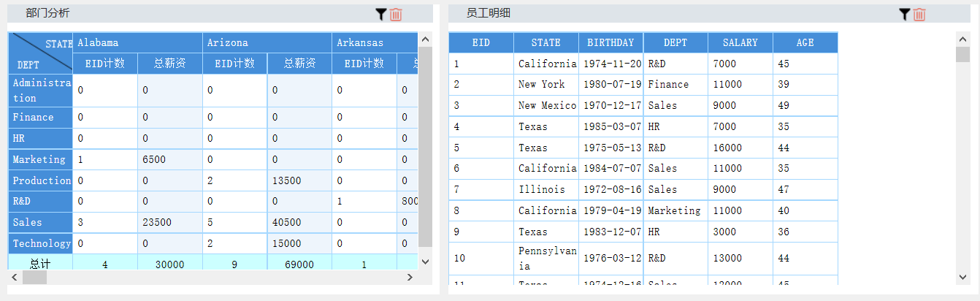Click the AGE column header
This screenshot has height=301, width=980.
805,42
